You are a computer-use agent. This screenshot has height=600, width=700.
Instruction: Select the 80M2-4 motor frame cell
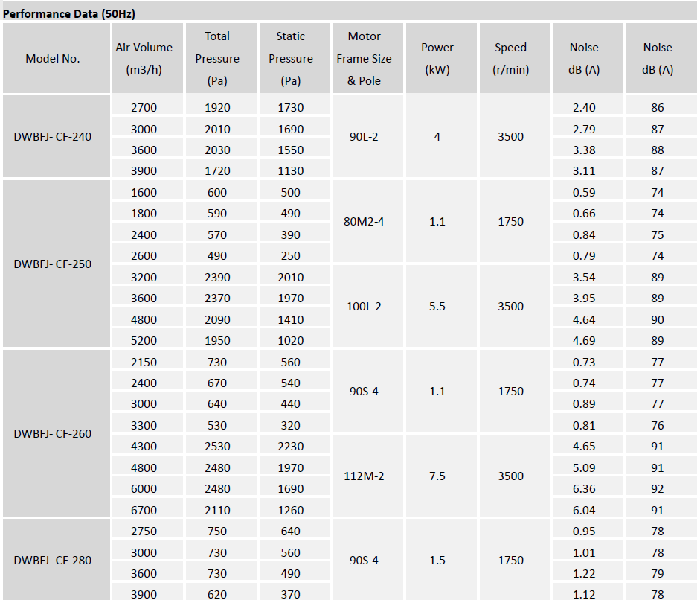364,222
